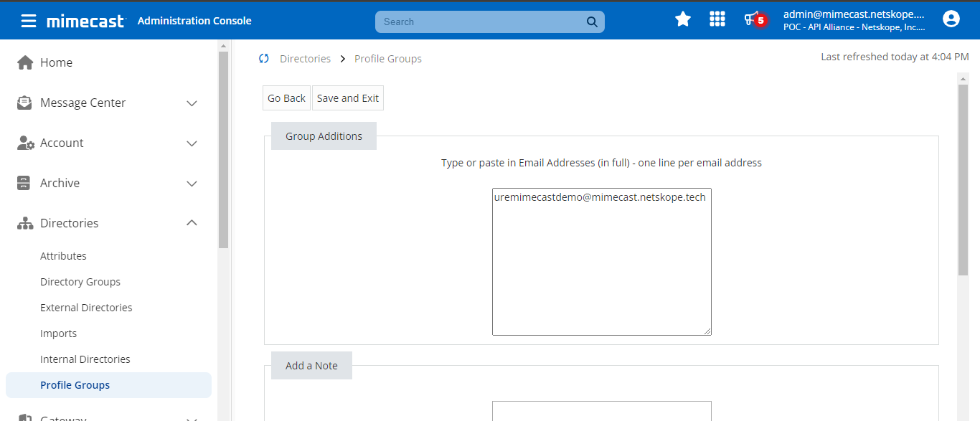Image resolution: width=980 pixels, height=421 pixels.
Task: Open Attributes under Directories
Action: [x=63, y=256]
